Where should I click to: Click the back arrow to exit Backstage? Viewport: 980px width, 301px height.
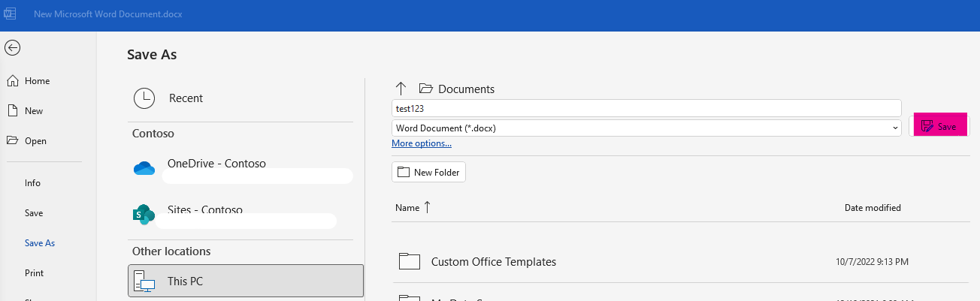[x=12, y=47]
